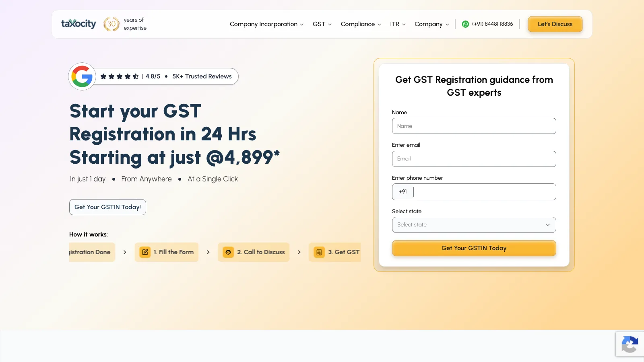Click the Google logo in the reviews badge
The height and width of the screenshot is (362, 644).
(x=82, y=76)
